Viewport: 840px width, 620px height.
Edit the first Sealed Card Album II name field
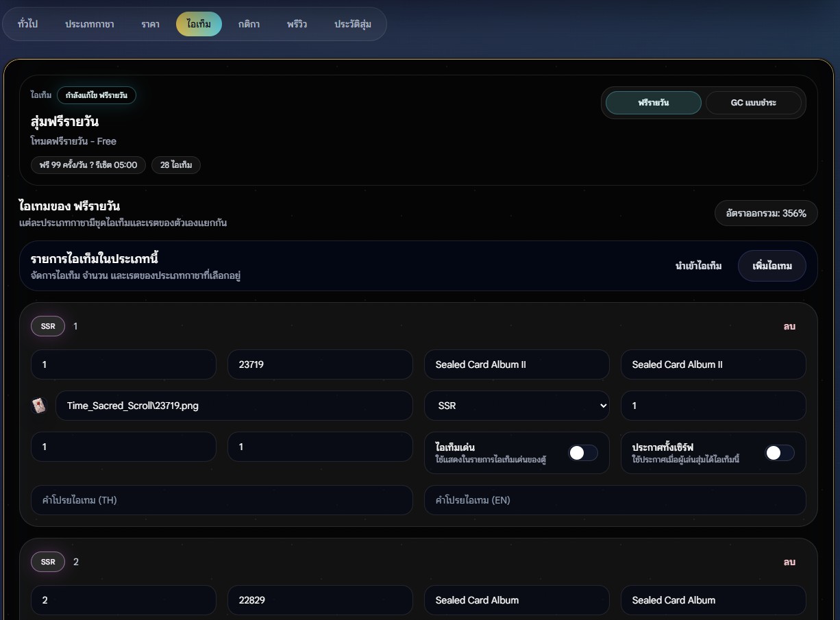pos(517,364)
